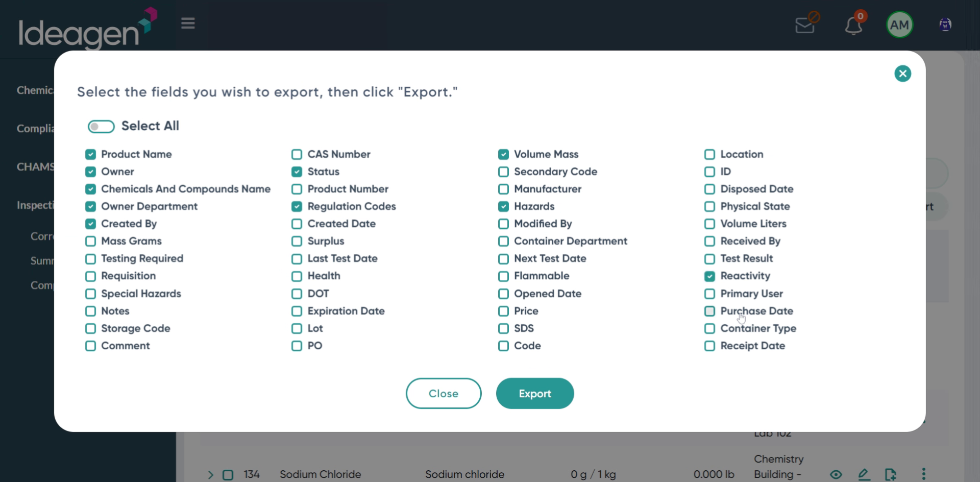Check the SDS checkbox
Viewport: 980px width, 482px height.
click(x=503, y=328)
